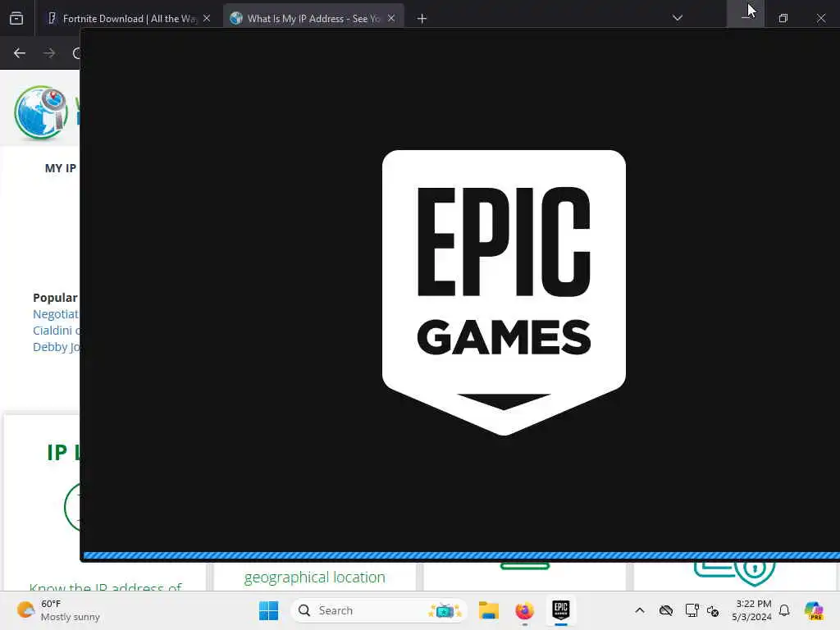Open the muted volume tray icon
This screenshot has height=630, width=840.
coord(713,610)
